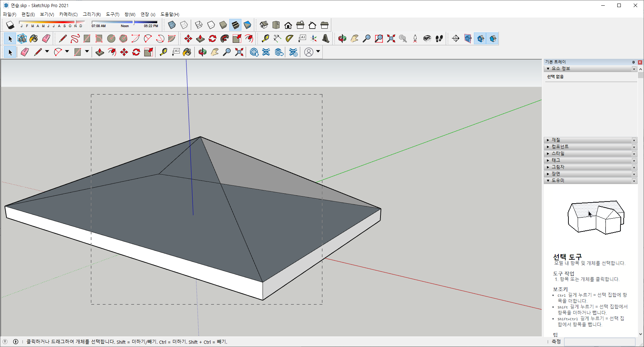This screenshot has width=644, height=347.
Task: Select the Pie arc tool
Action: coord(172,39)
